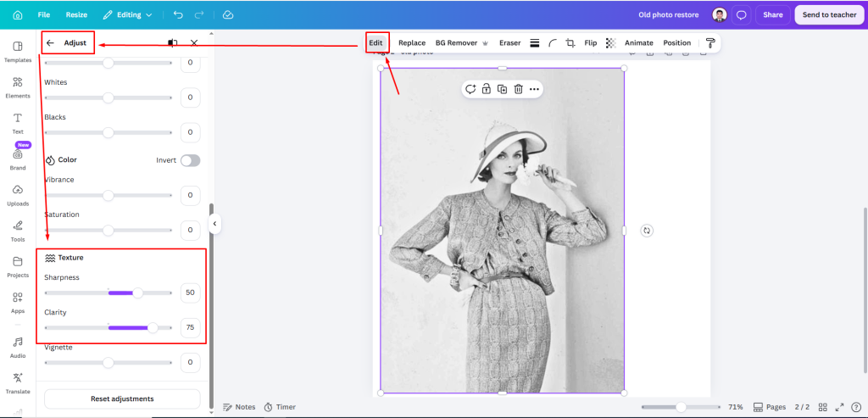868x418 pixels.
Task: Select the Eraser tool
Action: coord(509,42)
